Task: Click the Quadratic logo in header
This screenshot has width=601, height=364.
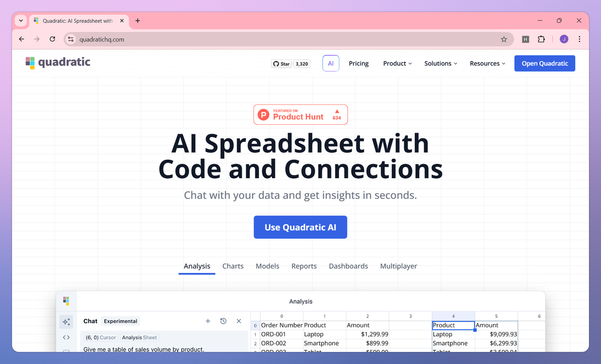Action: 58,63
